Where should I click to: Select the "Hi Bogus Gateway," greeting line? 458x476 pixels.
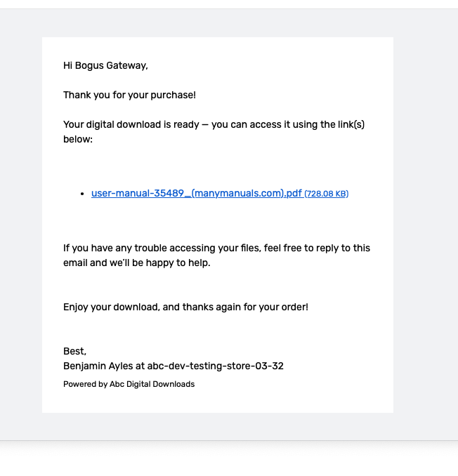105,65
